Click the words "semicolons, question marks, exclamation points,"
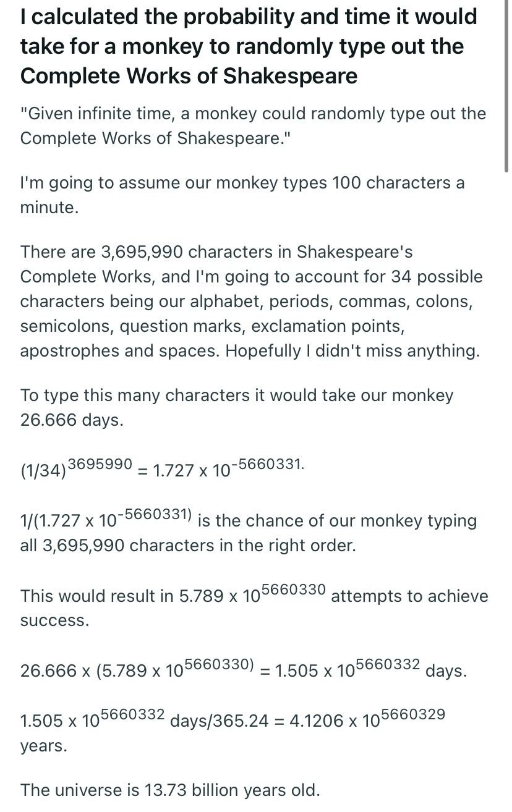Screen dimensions: 512x812 click(x=212, y=326)
